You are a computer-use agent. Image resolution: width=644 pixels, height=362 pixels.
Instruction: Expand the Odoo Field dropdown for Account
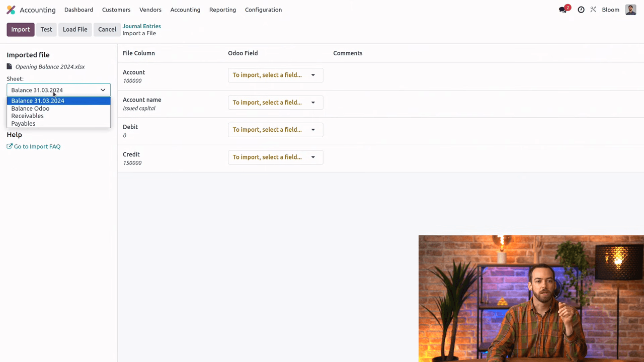[x=275, y=75]
